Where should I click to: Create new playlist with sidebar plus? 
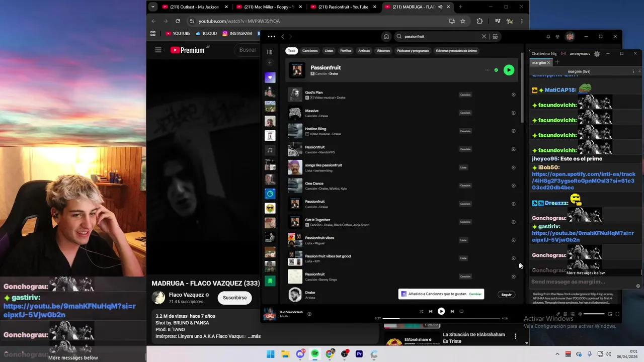(x=270, y=62)
